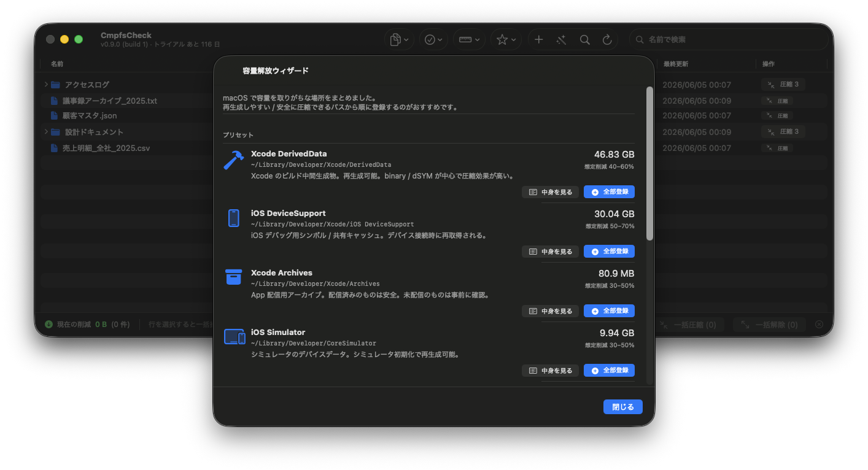
Task: Open the star favorites toolbar dropdown
Action: click(506, 39)
